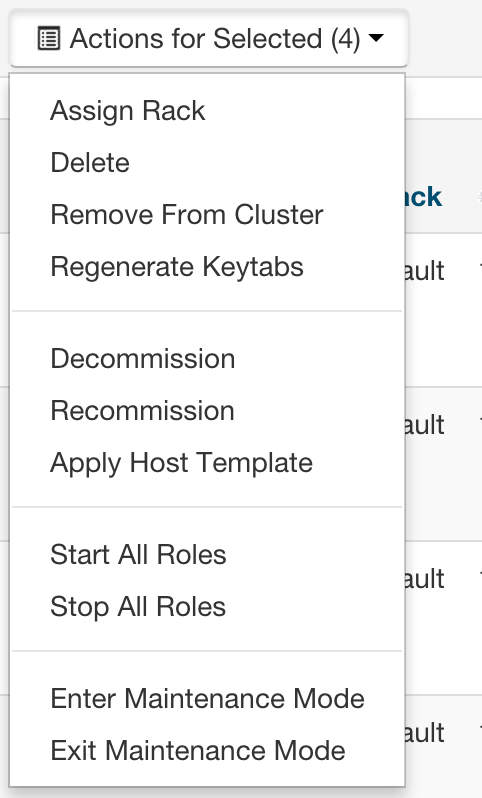Screen dimensions: 482x798
Task: Sort by the partially hidden Rack column header
Action: (x=423, y=196)
